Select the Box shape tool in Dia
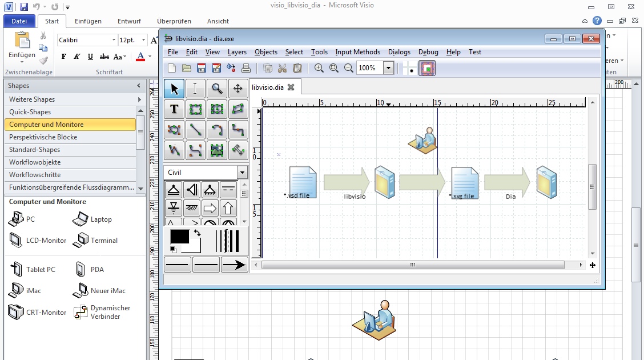644x360 pixels. point(195,109)
